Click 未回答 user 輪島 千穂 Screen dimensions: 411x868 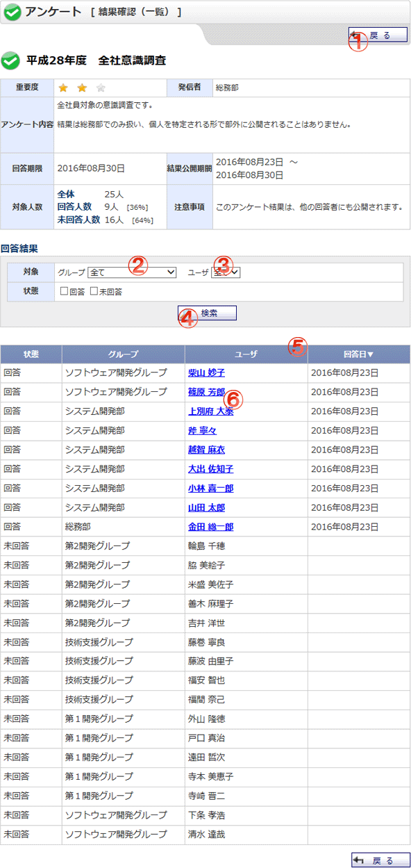tap(206, 546)
